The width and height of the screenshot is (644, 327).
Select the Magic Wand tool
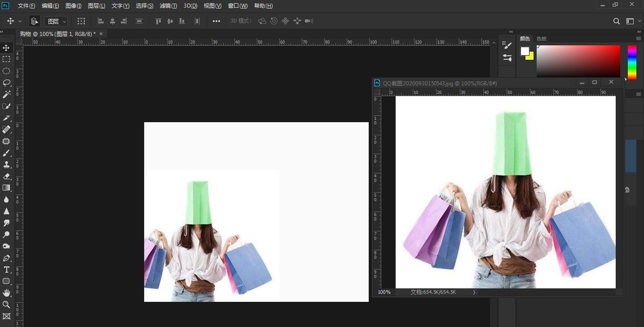pyautogui.click(x=7, y=94)
